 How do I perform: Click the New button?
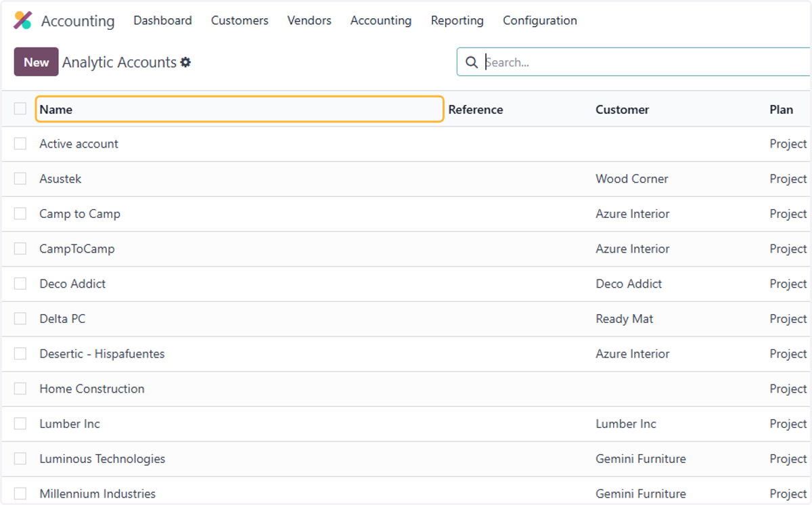(37, 62)
